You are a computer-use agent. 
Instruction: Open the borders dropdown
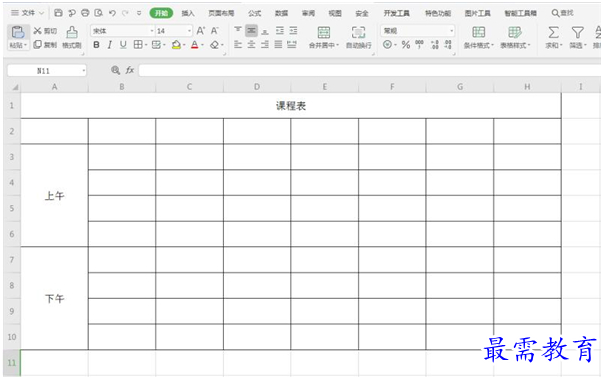(146, 45)
